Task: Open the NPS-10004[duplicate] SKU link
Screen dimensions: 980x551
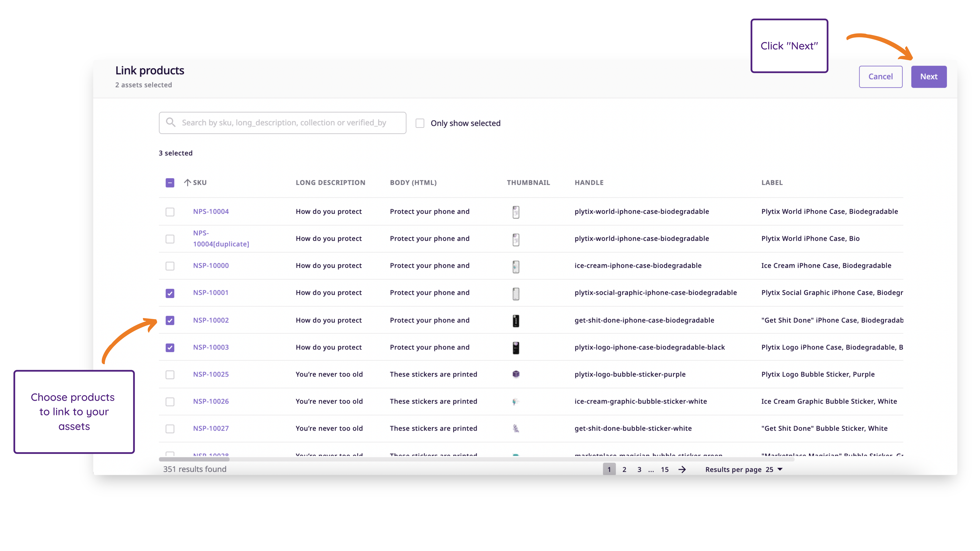Action: click(221, 238)
